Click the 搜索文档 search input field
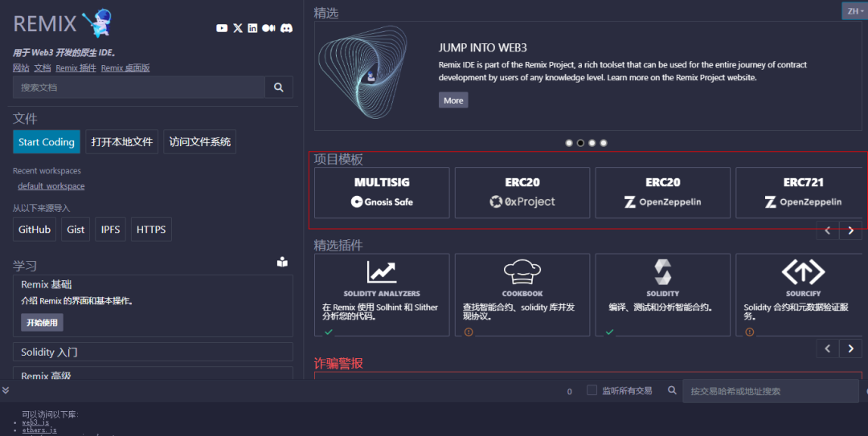The height and width of the screenshot is (436, 868). pos(139,88)
